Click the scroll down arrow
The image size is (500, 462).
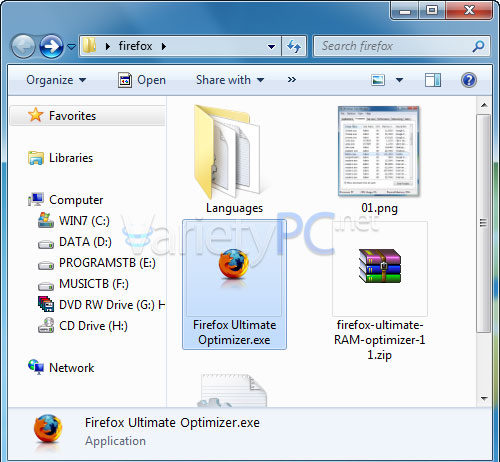pos(484,399)
